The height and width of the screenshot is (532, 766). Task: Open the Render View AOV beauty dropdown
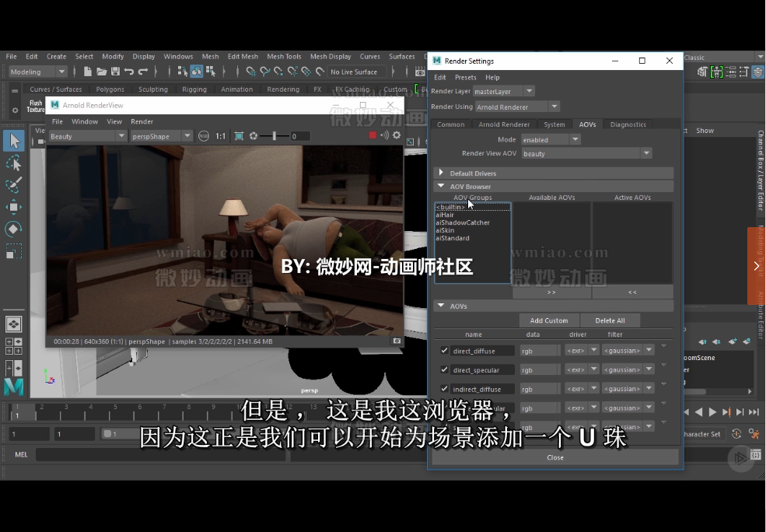tap(645, 153)
